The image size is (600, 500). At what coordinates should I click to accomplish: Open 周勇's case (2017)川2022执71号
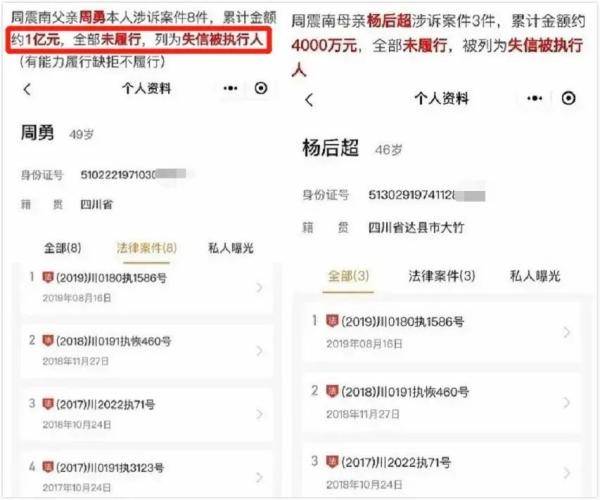click(x=147, y=414)
